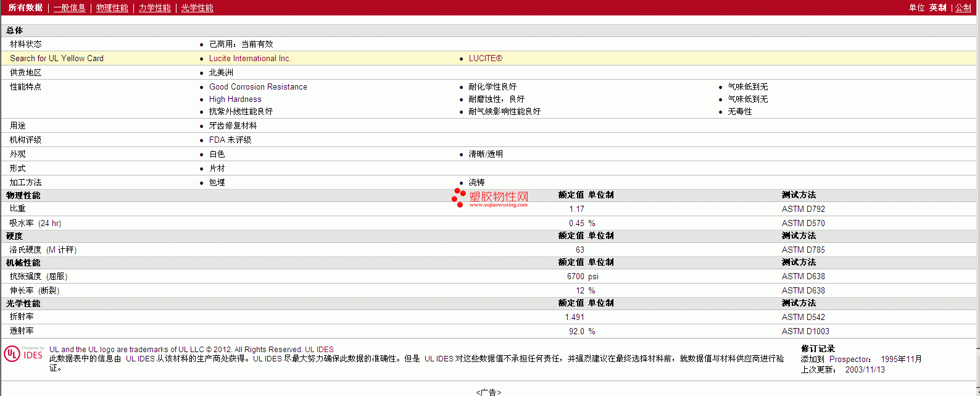Viewport: 980px width, 396px height.
Task: Click the <广告> label at the bottom
Action: click(x=489, y=392)
